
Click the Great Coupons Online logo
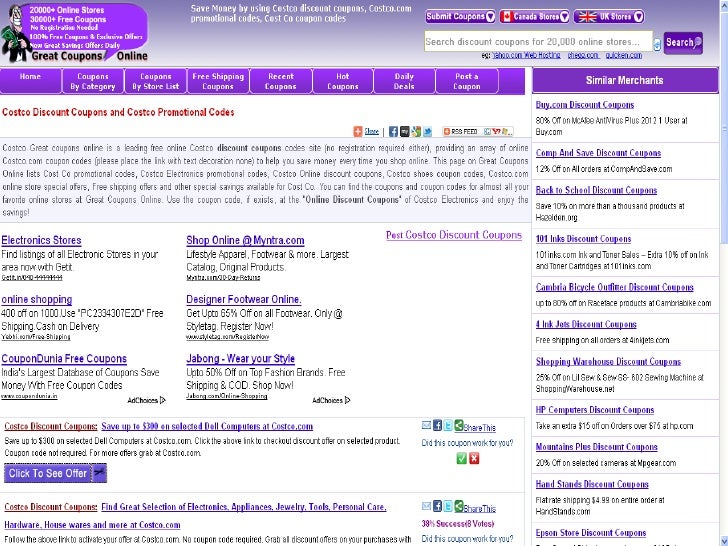point(74,33)
